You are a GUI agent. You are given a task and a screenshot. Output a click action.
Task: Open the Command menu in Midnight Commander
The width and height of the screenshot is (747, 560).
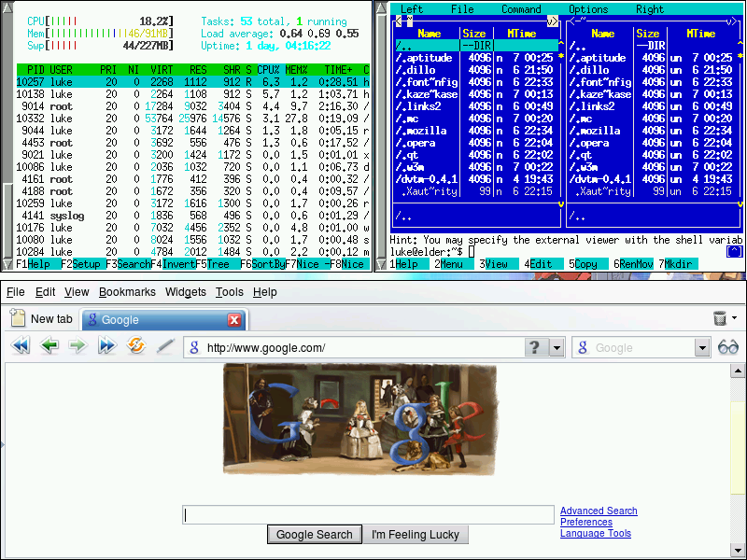(521, 9)
